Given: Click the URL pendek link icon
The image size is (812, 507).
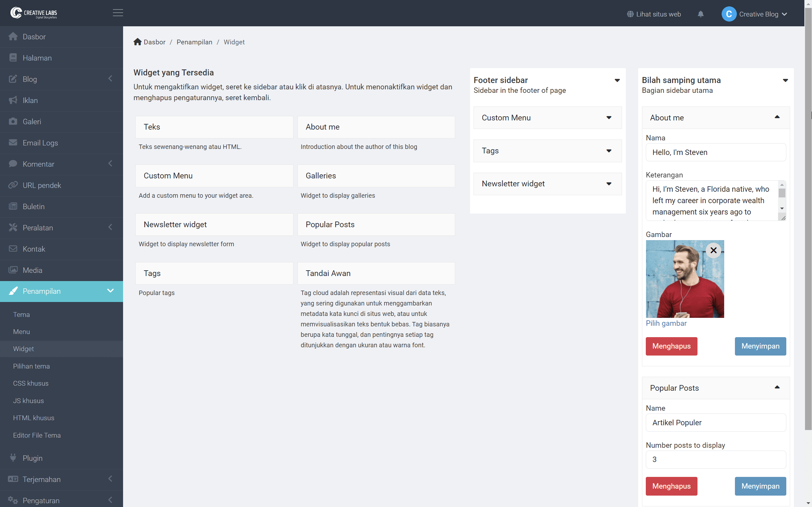Looking at the screenshot, I should [x=13, y=185].
